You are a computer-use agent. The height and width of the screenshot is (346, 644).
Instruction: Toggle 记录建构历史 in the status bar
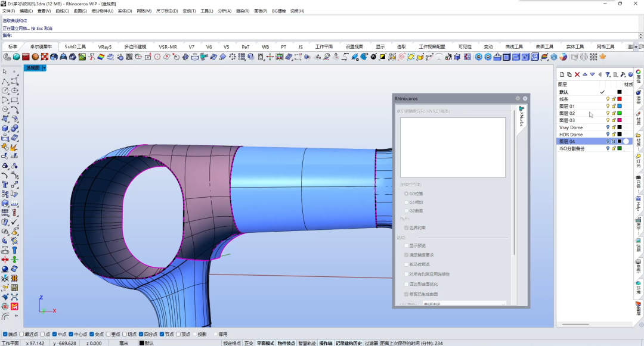[x=349, y=343]
